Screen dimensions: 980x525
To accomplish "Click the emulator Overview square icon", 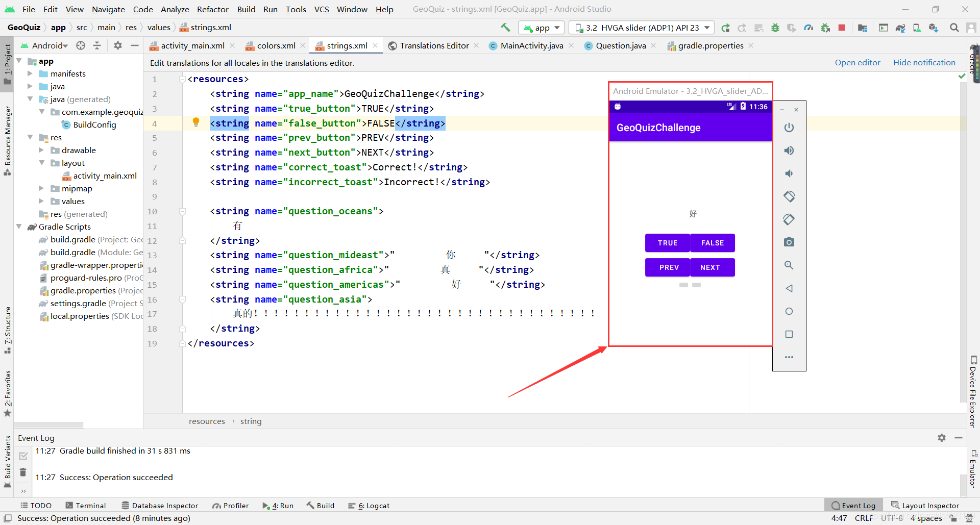I will [x=789, y=334].
